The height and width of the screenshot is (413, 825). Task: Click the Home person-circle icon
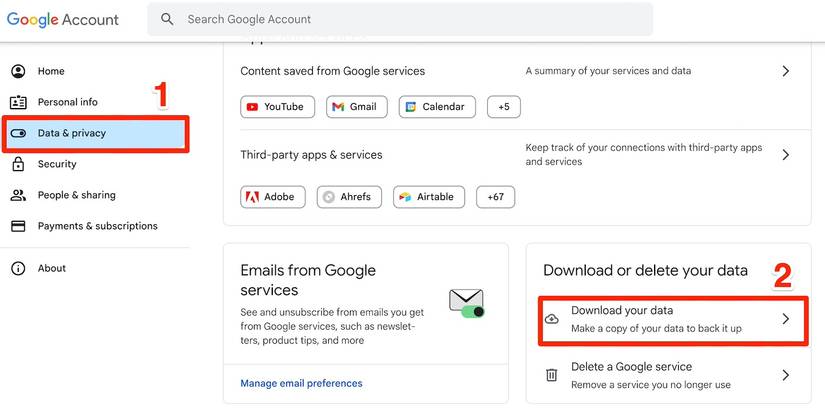coord(18,71)
